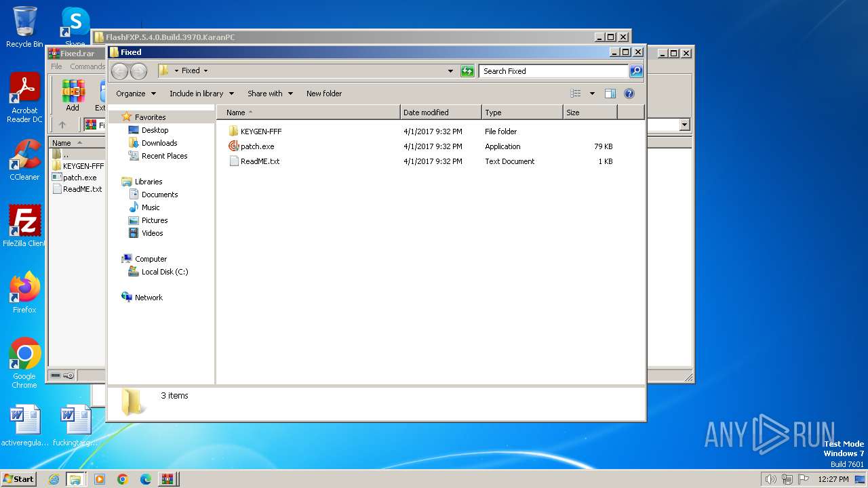The height and width of the screenshot is (488, 868).
Task: Click the Start button
Action: coord(18,479)
